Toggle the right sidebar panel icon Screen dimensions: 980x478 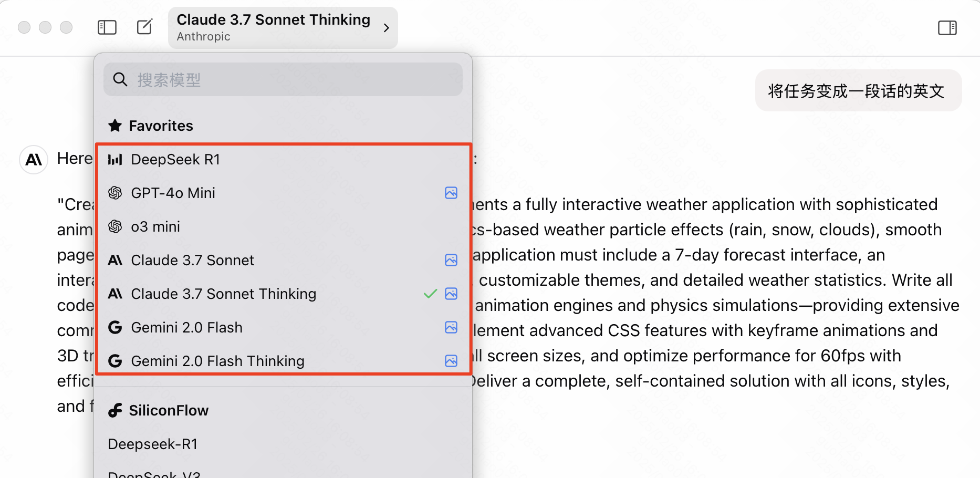point(947,28)
